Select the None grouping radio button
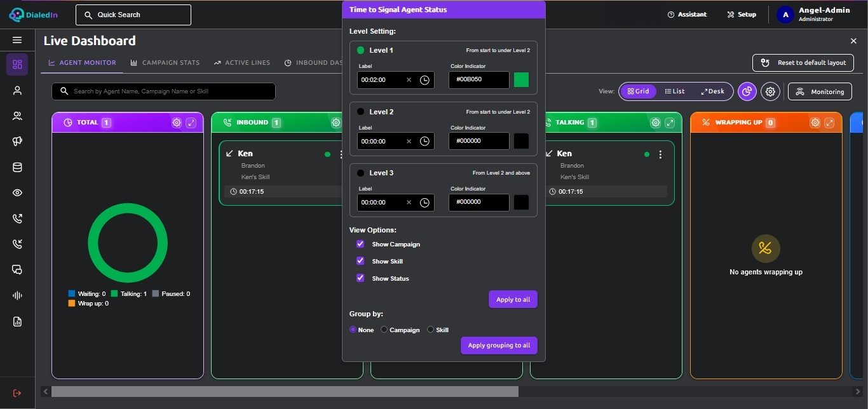The image size is (868, 409). coord(353,330)
